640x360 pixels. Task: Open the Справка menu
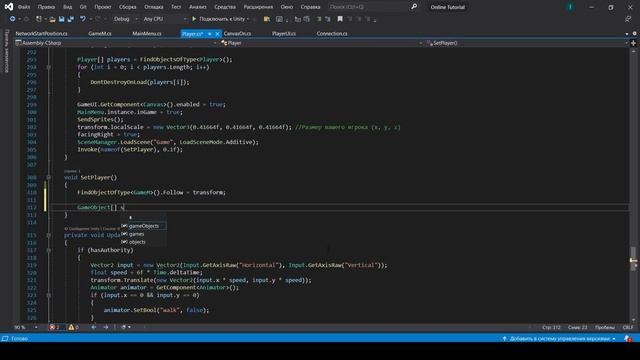(x=310, y=7)
